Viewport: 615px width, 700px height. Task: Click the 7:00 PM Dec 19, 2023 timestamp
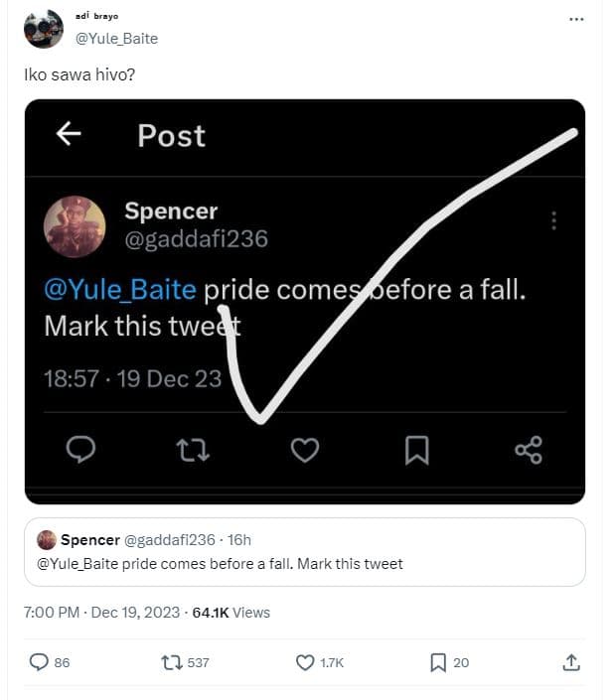pos(98,613)
